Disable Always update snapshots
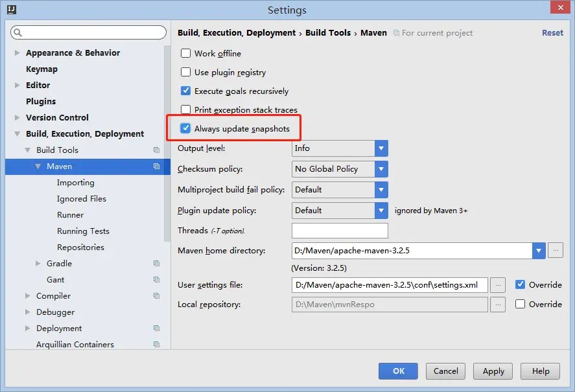The width and height of the screenshot is (575, 392). (185, 128)
